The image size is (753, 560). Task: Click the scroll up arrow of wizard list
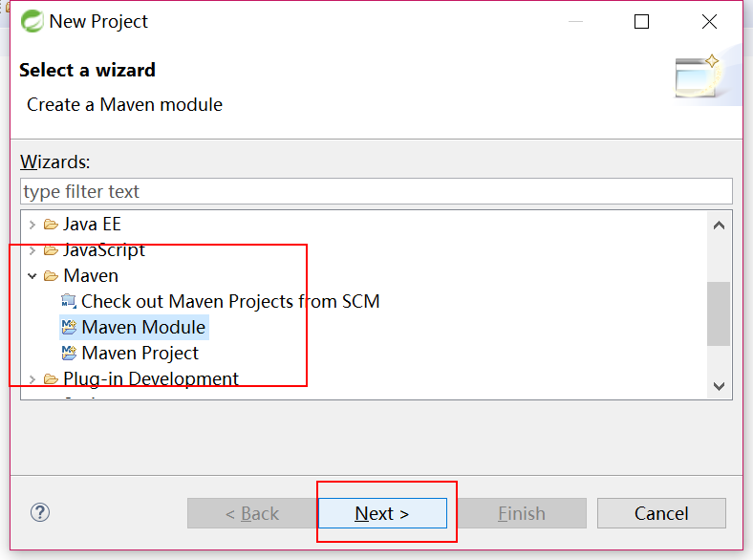click(719, 226)
